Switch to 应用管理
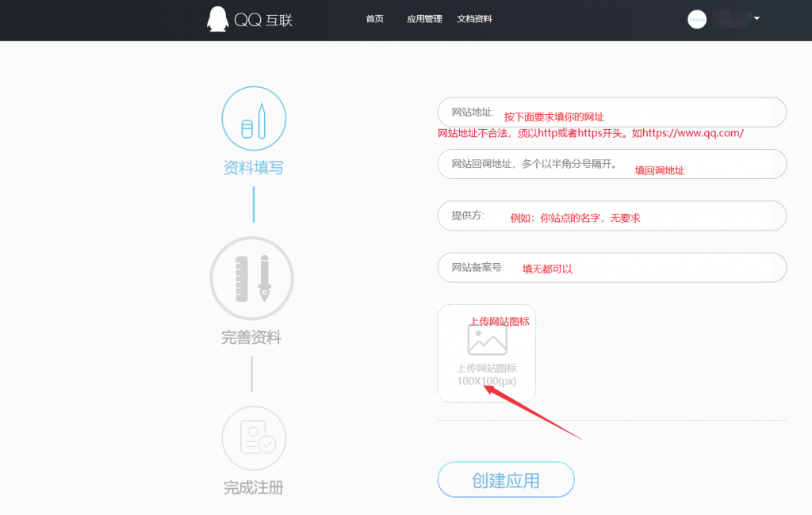 424,19
